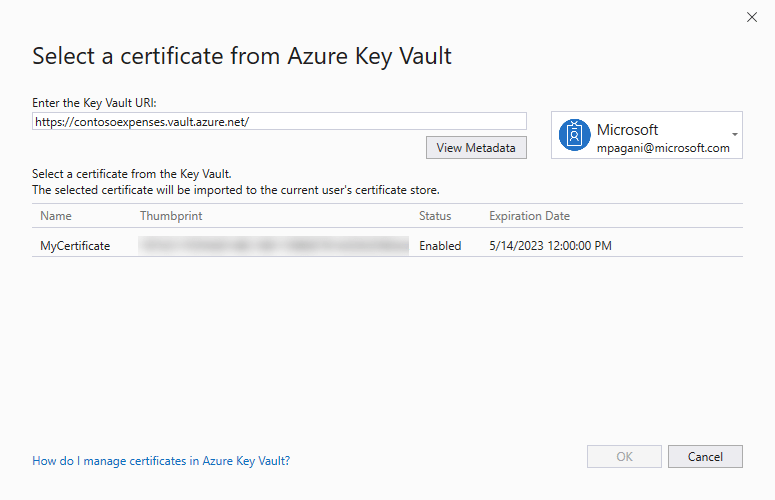Open 'How do I manage certificates' link
This screenshot has height=500, width=775.
click(x=161, y=460)
